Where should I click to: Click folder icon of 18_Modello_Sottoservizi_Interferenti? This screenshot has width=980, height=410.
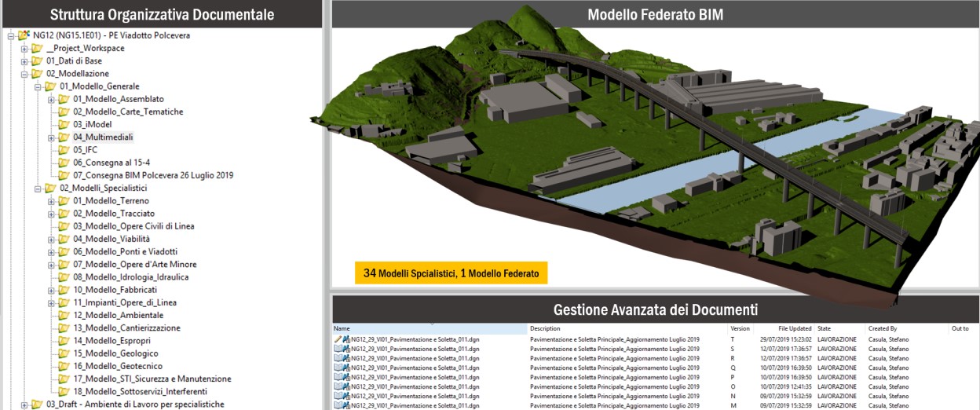(x=64, y=392)
